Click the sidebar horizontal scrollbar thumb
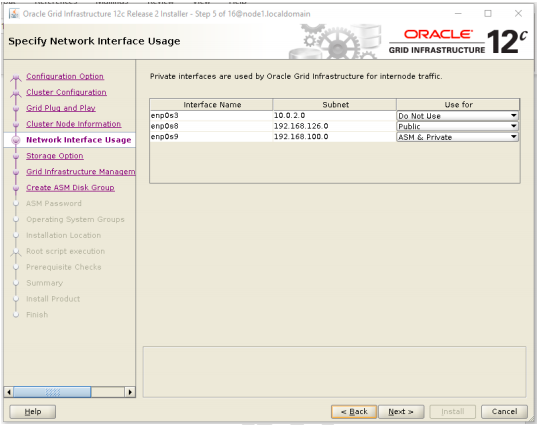This screenshot has width=538, height=425. click(x=52, y=392)
